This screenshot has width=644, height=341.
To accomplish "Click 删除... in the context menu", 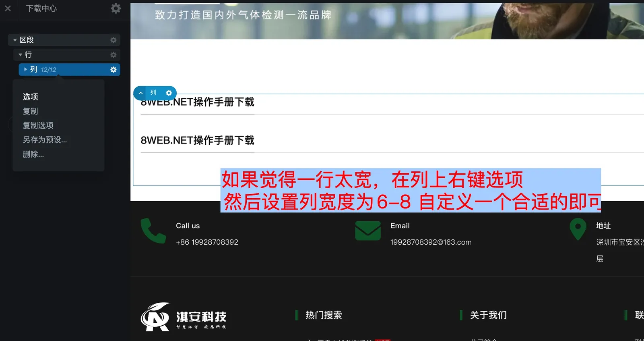I will tap(33, 154).
